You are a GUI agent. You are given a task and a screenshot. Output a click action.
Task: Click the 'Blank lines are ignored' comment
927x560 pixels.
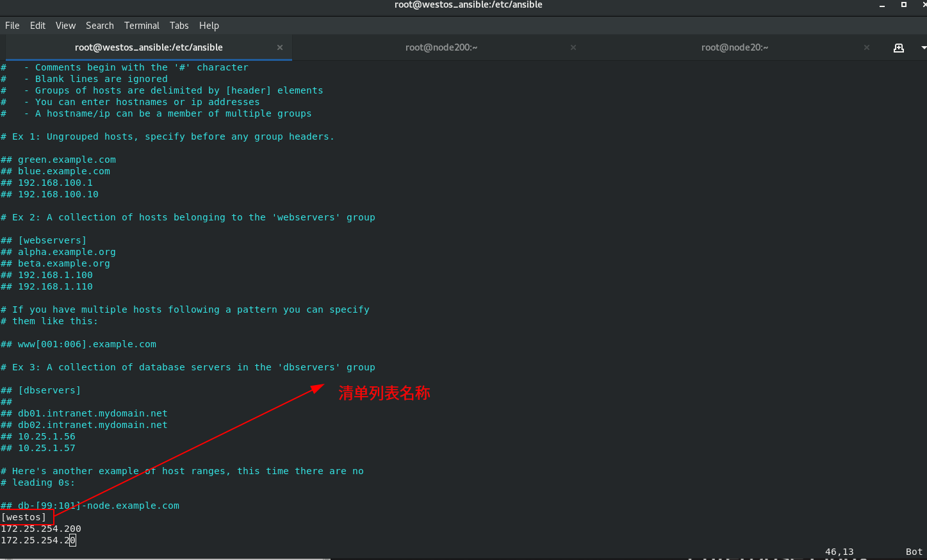click(85, 79)
